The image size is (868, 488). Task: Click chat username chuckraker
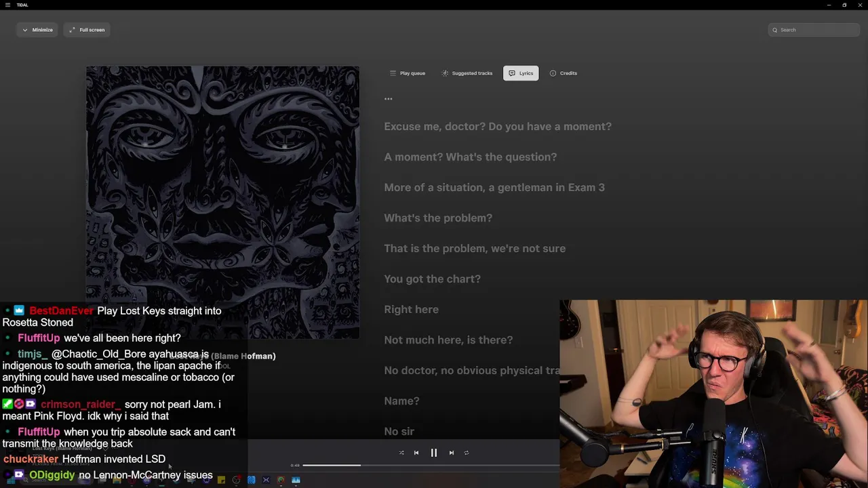pos(31,460)
